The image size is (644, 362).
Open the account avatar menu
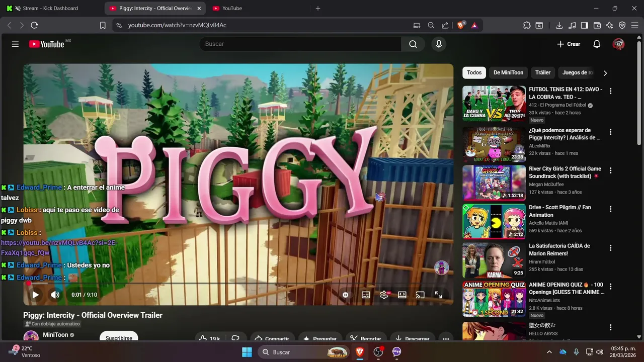618,44
